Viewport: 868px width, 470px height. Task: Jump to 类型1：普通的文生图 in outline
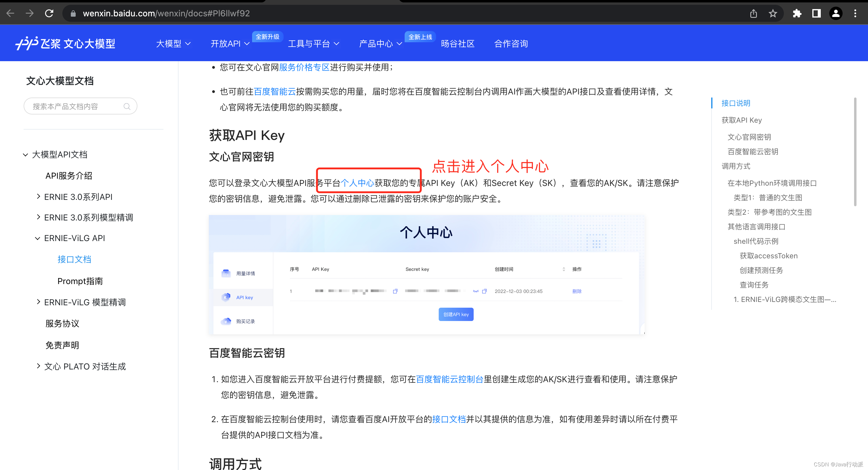[x=768, y=197]
